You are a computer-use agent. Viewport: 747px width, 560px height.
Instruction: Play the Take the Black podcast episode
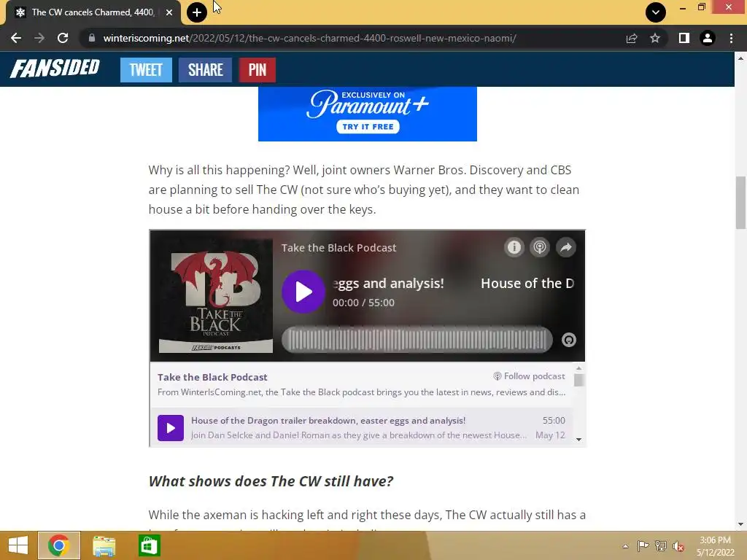[x=303, y=292]
